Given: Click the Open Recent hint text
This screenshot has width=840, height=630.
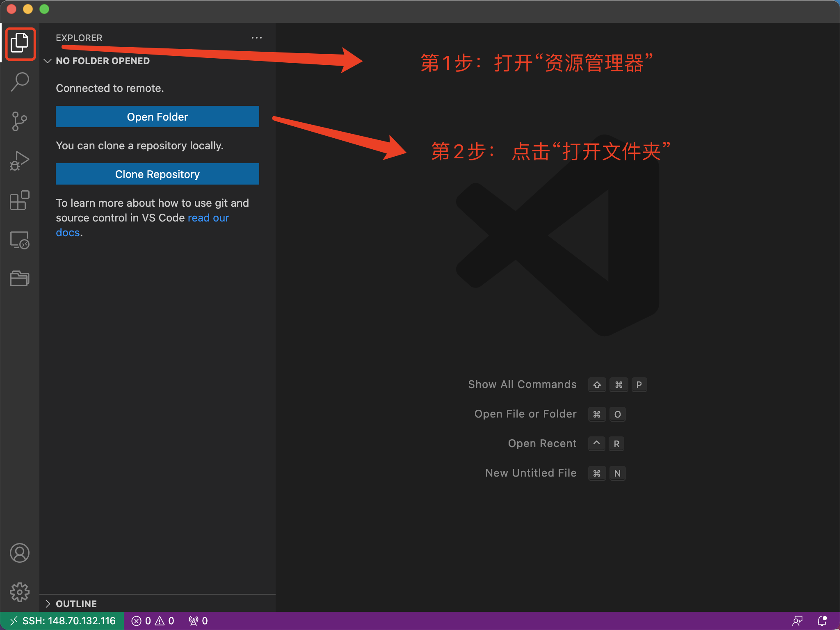Looking at the screenshot, I should pos(542,443).
